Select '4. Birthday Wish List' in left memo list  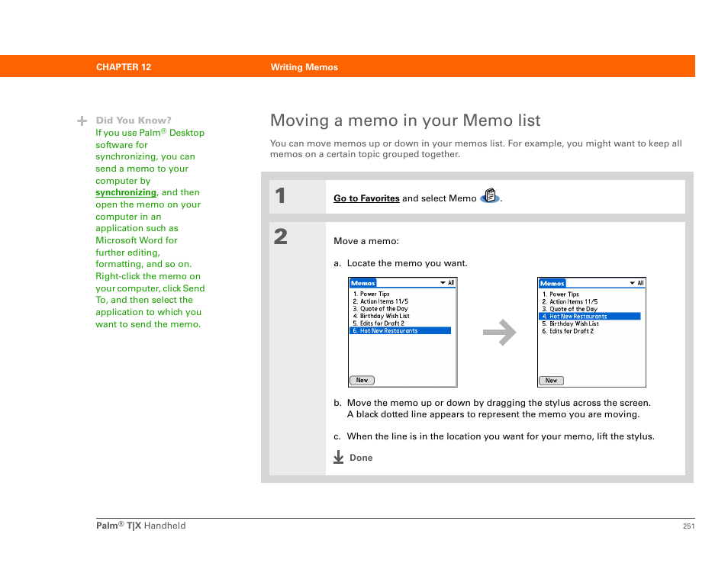coord(382,316)
